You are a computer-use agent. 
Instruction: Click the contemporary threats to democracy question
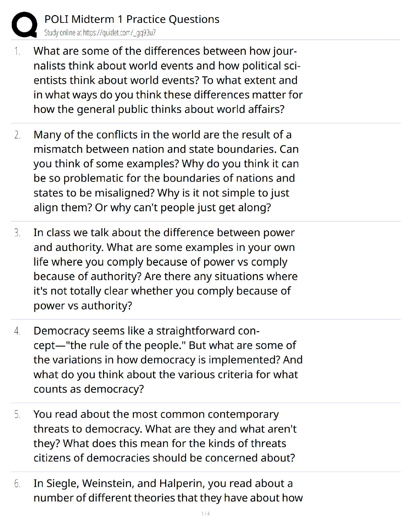click(165, 436)
